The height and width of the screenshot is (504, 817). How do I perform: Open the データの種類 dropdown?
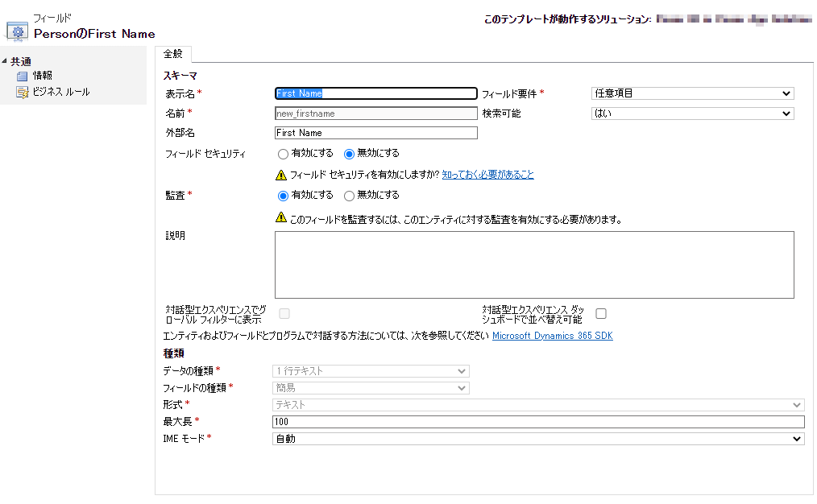[x=371, y=371]
